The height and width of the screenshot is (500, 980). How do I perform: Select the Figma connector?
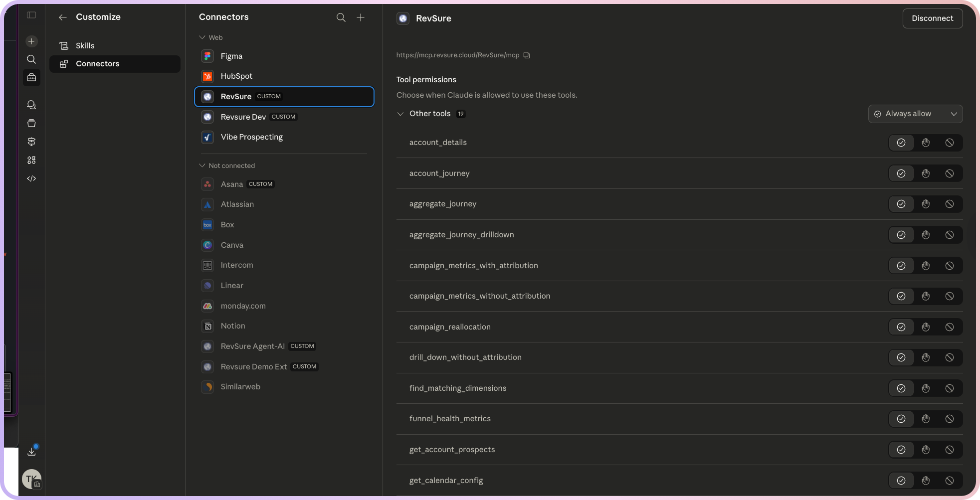284,56
